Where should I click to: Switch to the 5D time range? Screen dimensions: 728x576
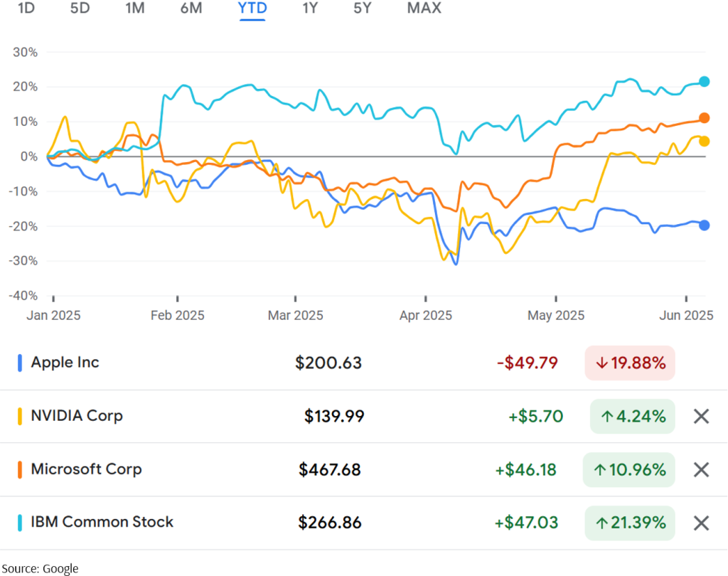[x=80, y=9]
